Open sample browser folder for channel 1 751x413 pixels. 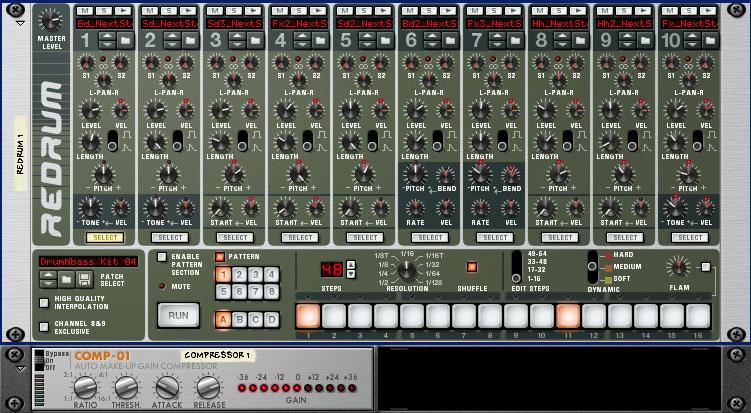(x=125, y=41)
